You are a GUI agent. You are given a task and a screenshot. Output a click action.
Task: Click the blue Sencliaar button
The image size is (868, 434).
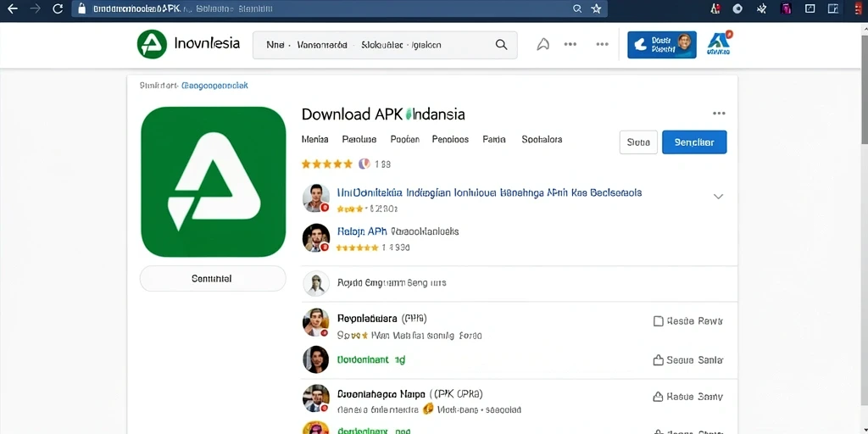(694, 142)
